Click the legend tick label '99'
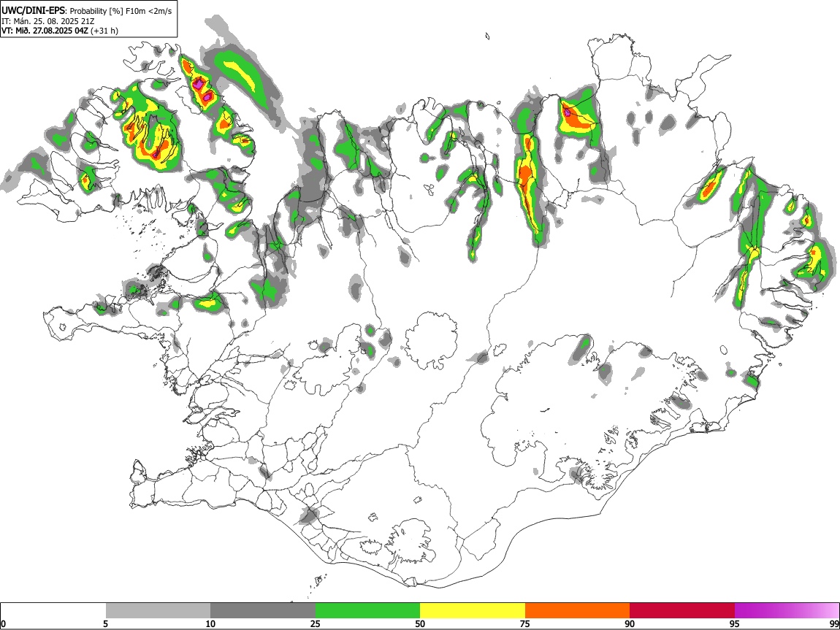The height and width of the screenshot is (630, 840). pyautogui.click(x=834, y=624)
